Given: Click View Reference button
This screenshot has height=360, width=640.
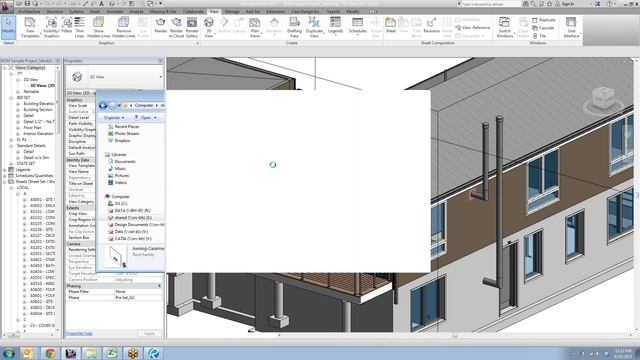Looking at the screenshot, I should click(473, 28).
